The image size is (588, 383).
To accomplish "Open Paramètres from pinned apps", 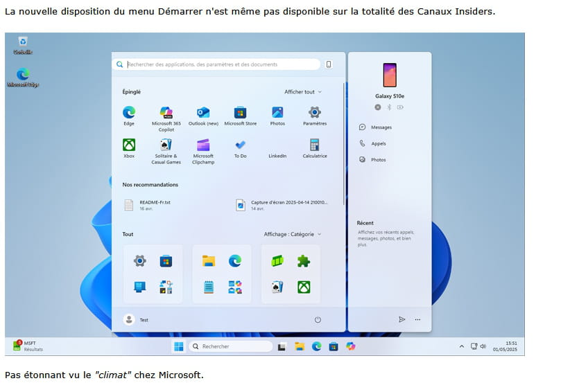I will (315, 116).
